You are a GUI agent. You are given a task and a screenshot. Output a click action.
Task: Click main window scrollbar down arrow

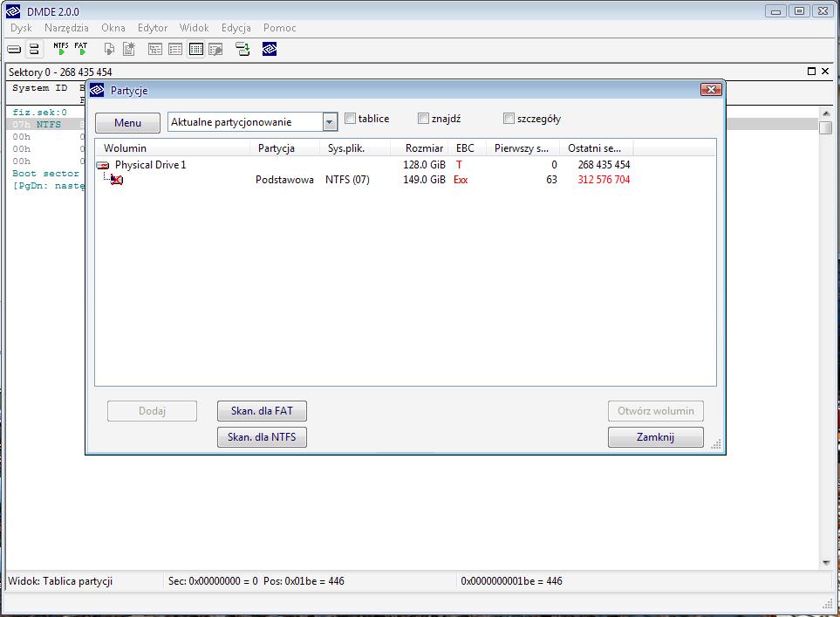(825, 562)
